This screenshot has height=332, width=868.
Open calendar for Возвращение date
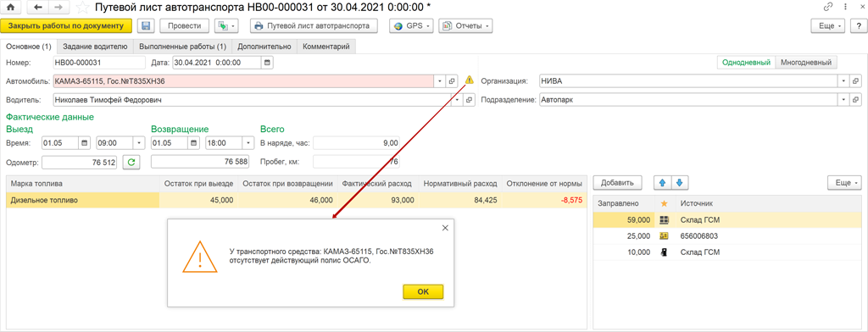click(x=194, y=143)
